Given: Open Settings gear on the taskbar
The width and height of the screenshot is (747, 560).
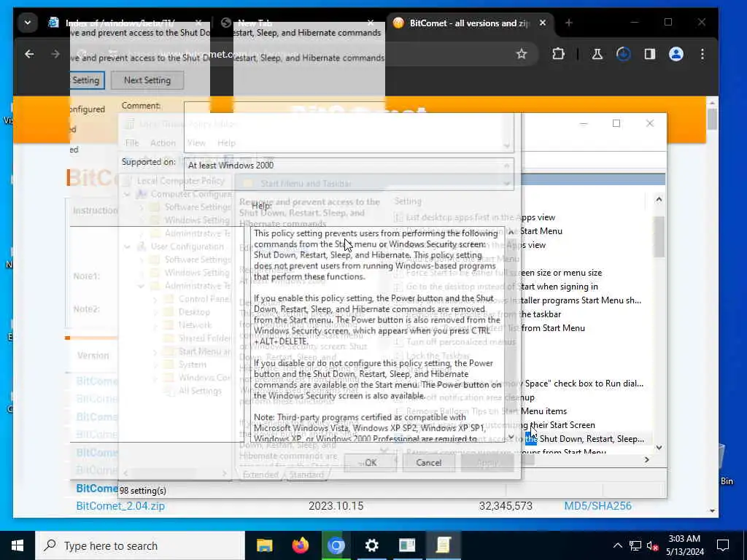Looking at the screenshot, I should click(x=371, y=545).
